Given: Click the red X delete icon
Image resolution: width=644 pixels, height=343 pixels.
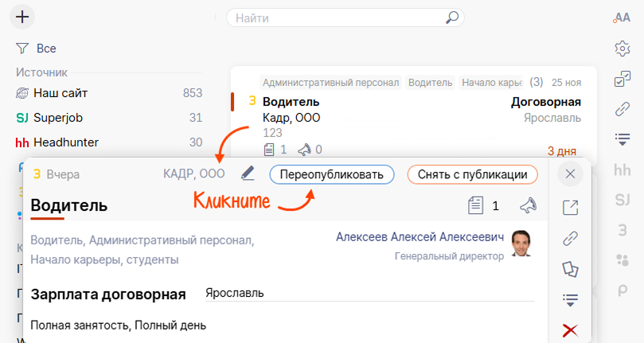Looking at the screenshot, I should pyautogui.click(x=570, y=330).
